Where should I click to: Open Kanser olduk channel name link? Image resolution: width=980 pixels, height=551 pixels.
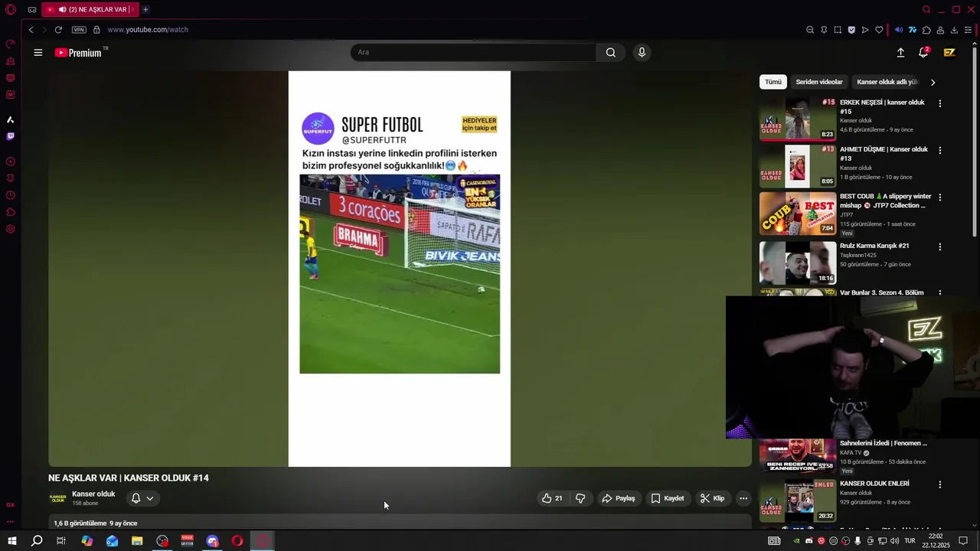tap(93, 494)
